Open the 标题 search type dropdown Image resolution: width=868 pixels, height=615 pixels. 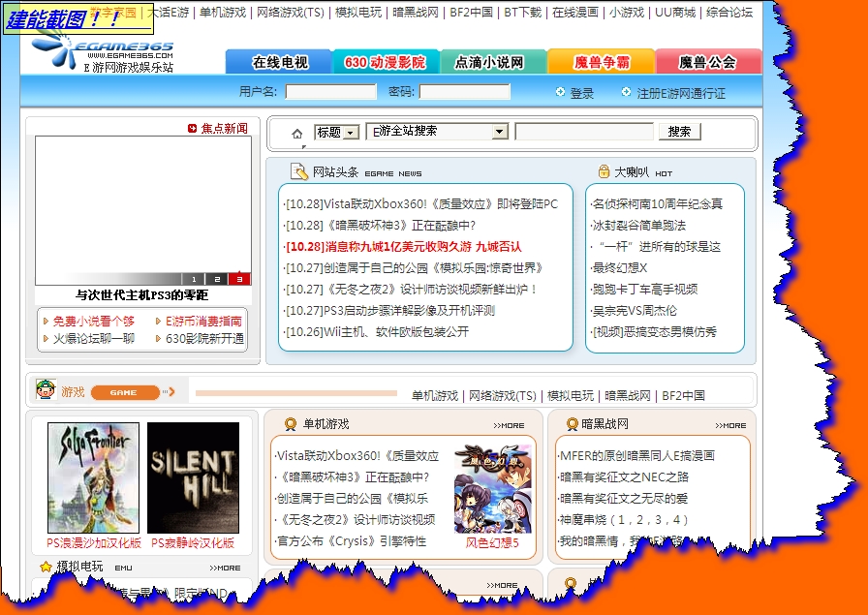click(x=336, y=132)
